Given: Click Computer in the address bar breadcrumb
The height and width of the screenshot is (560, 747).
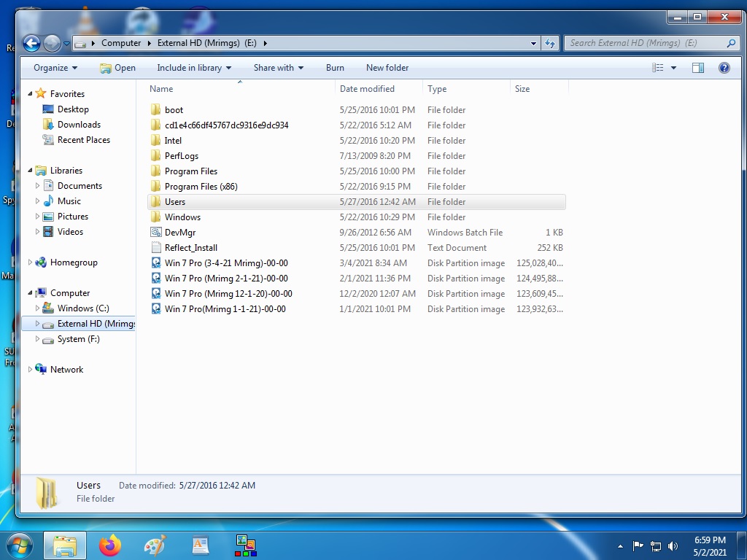Looking at the screenshot, I should coord(121,43).
